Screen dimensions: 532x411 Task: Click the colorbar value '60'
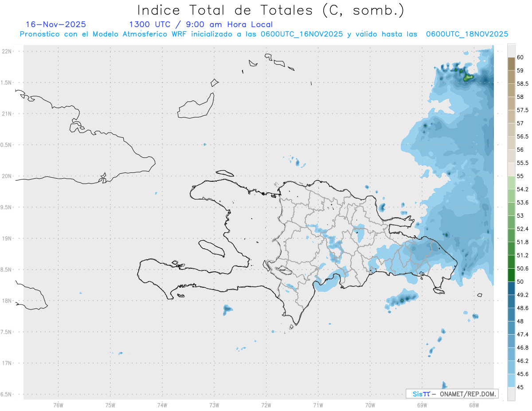(x=520, y=57)
